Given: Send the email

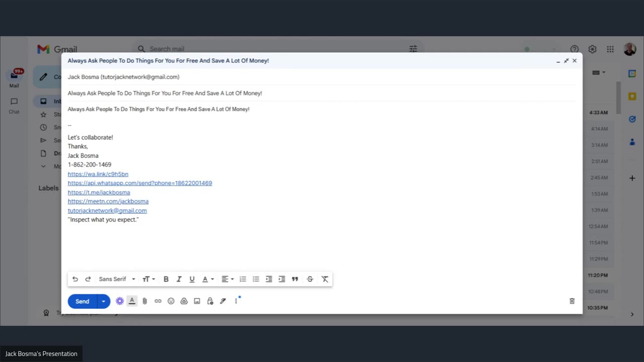Looking at the screenshot, I should 82,301.
